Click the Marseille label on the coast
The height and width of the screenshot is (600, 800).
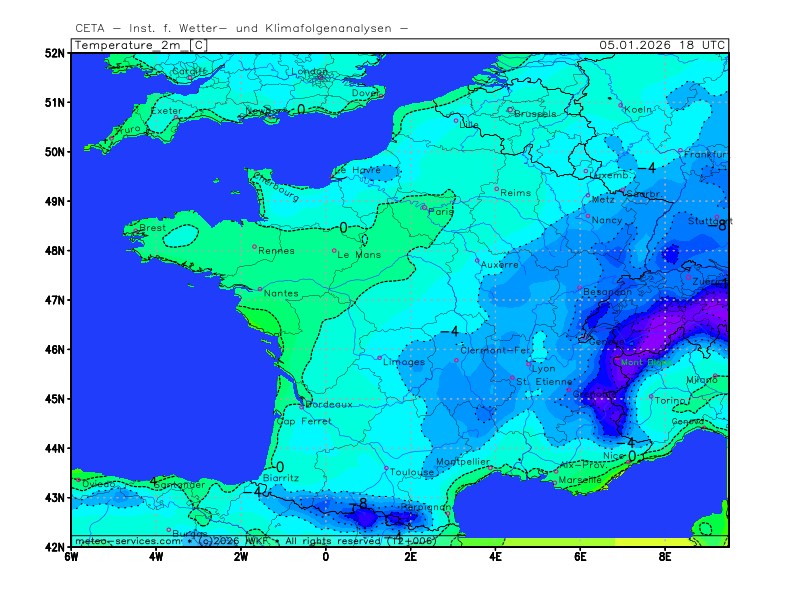point(581,480)
